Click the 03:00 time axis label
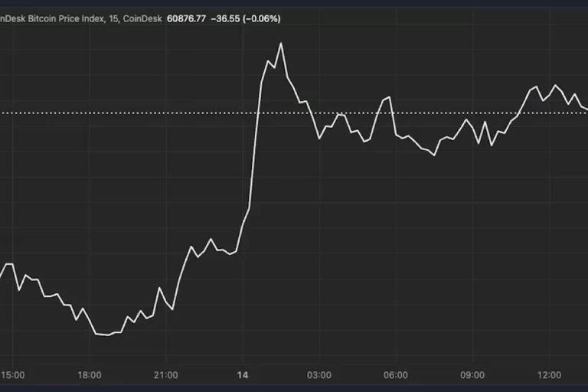 point(319,375)
